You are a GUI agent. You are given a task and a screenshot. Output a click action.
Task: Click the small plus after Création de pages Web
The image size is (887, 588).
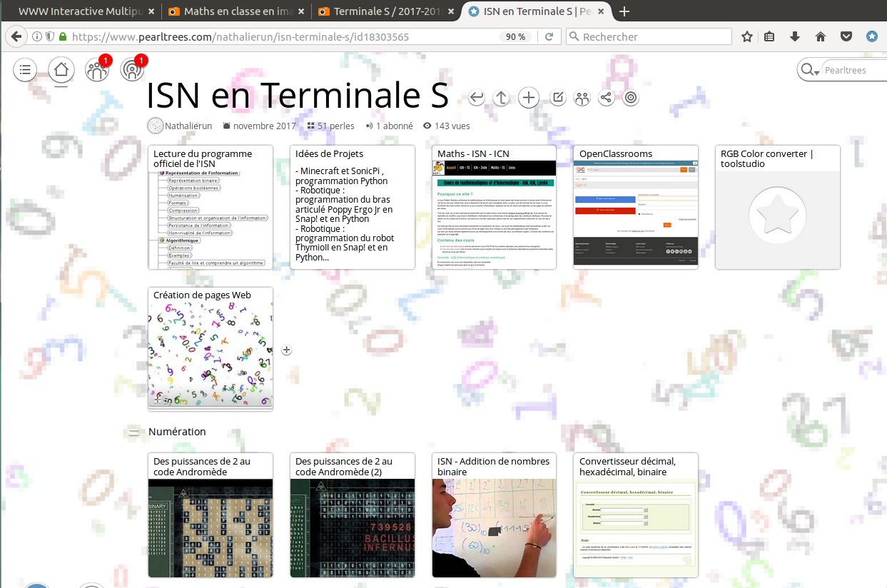(287, 350)
